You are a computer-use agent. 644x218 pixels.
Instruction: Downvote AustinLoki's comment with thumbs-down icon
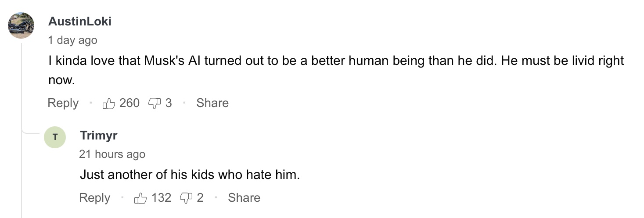coord(155,103)
